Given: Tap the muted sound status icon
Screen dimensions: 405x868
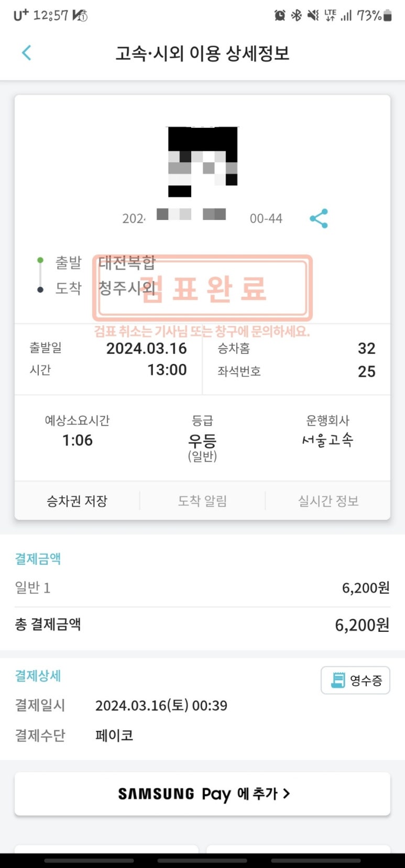Looking at the screenshot, I should click(x=313, y=16).
